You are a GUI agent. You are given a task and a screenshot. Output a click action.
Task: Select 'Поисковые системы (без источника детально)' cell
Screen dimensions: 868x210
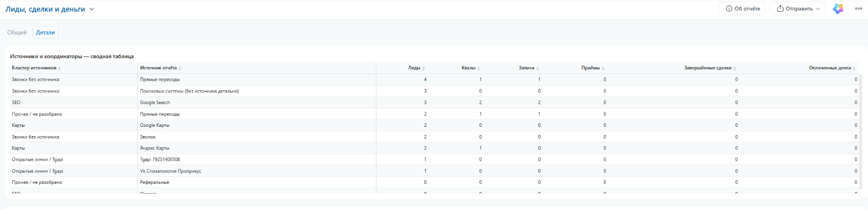click(x=190, y=91)
